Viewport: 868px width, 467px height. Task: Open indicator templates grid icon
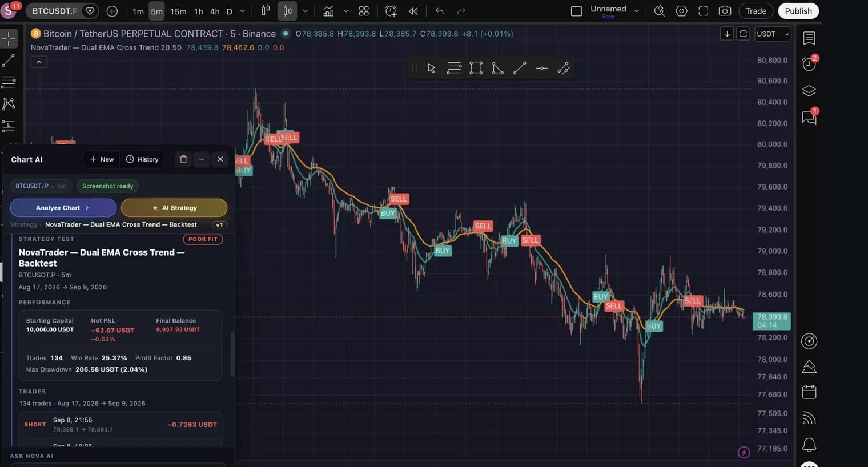[364, 11]
